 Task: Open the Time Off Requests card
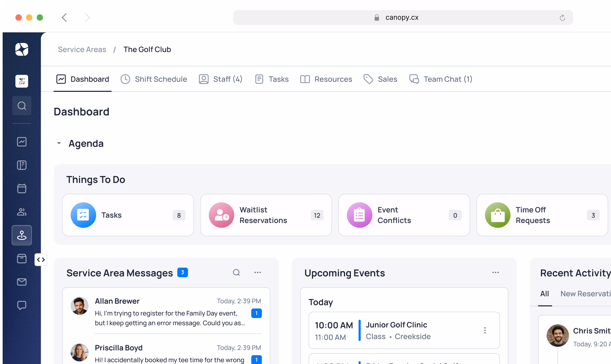coord(542,215)
